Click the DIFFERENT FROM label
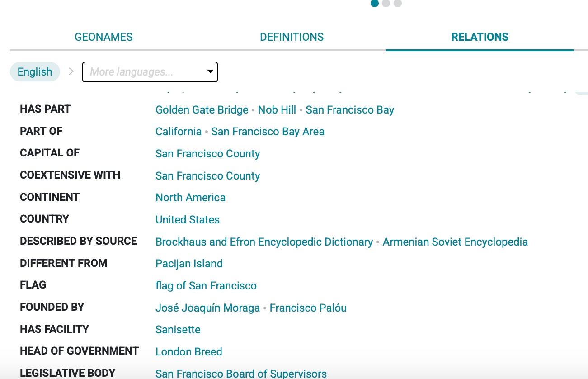 pyautogui.click(x=64, y=263)
